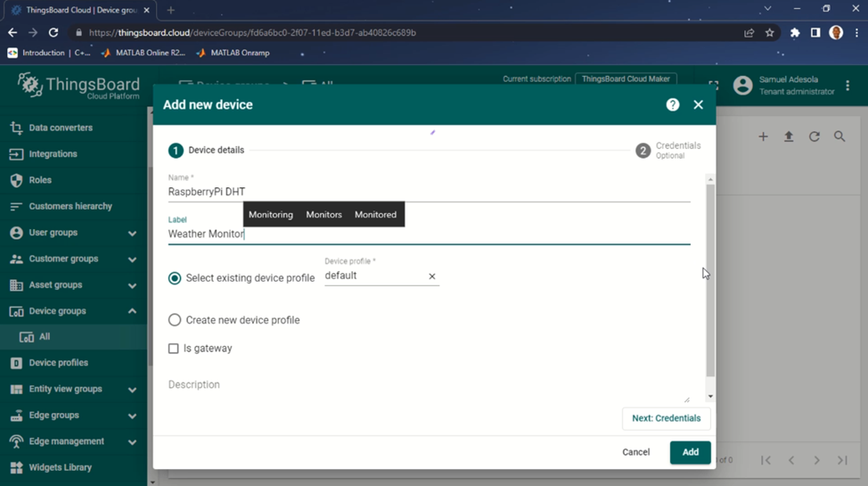Open the help icon in dialog header
Screen dimensions: 868x486
[673, 104]
